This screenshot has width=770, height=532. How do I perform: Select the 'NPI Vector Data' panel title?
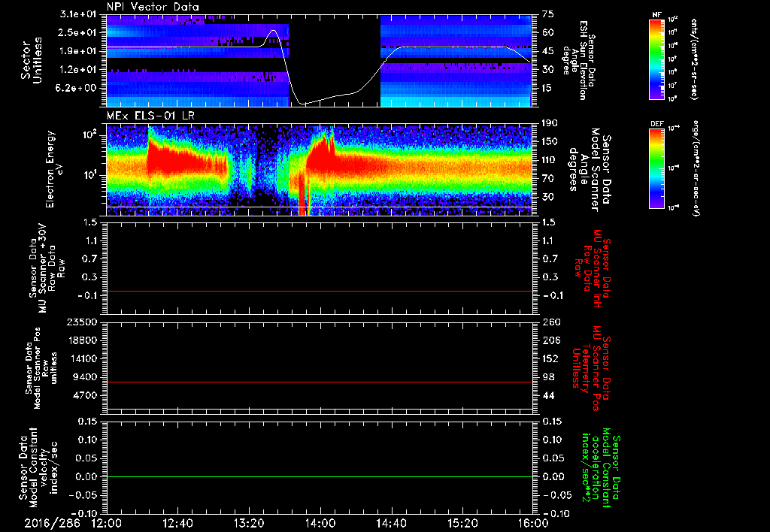[153, 7]
